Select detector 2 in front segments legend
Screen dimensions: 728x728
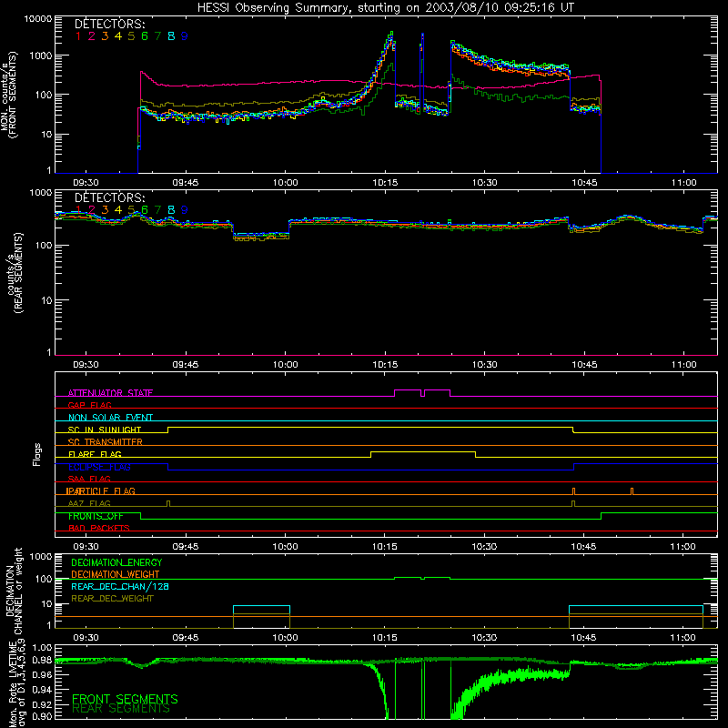92,36
